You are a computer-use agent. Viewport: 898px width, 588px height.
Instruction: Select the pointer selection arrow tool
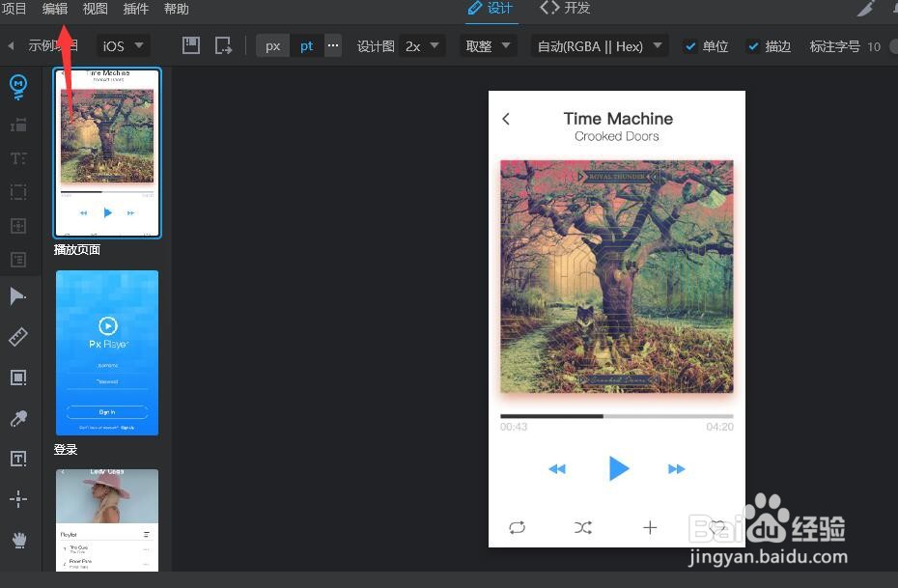(x=17, y=296)
